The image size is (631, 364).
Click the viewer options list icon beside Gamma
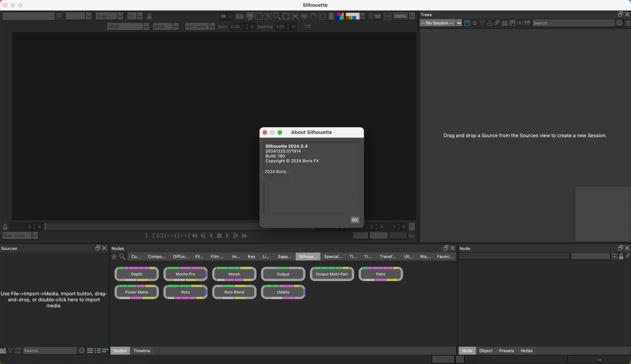(308, 27)
